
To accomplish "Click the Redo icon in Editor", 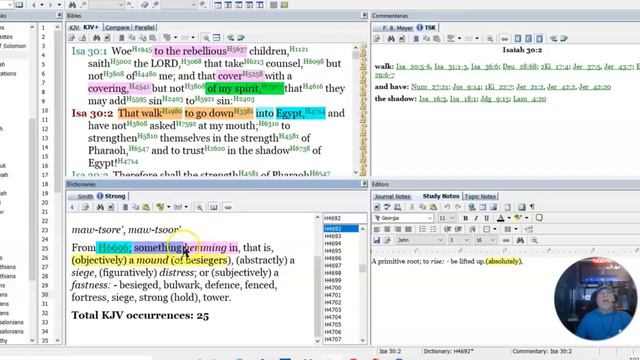I will tap(458, 207).
